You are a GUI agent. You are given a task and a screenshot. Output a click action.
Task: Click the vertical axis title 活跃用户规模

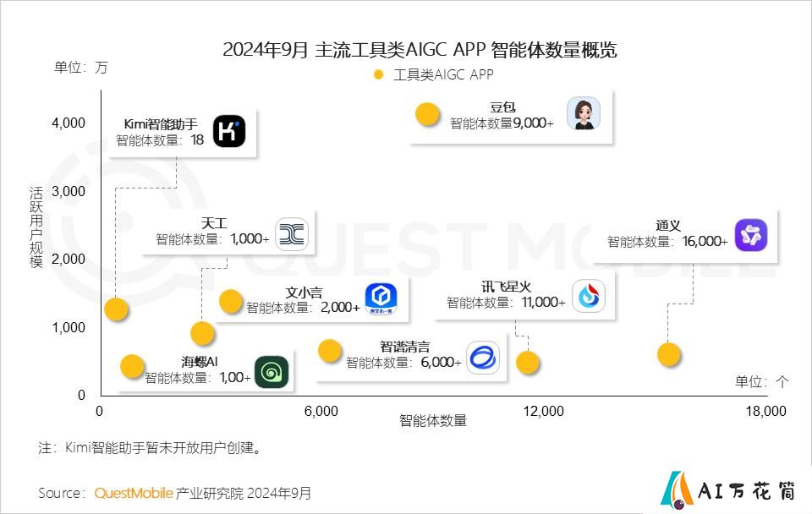36,227
